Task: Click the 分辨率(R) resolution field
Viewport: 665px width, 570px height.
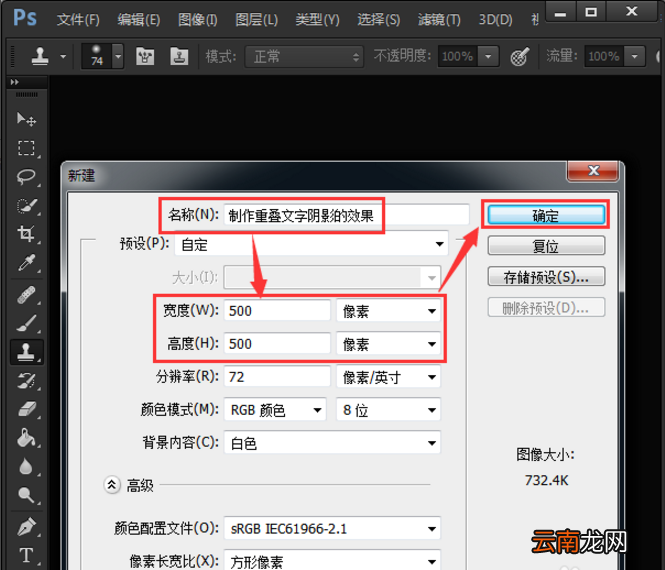Action: [277, 377]
